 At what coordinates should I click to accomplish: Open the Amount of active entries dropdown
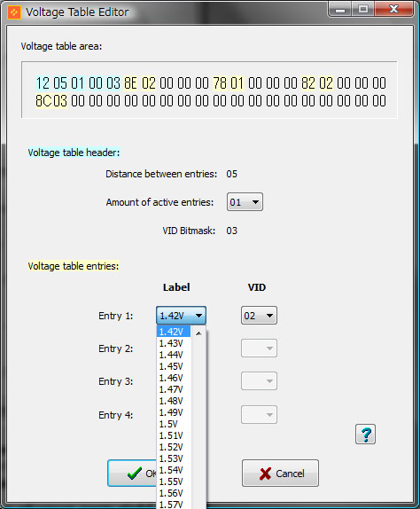click(x=245, y=202)
